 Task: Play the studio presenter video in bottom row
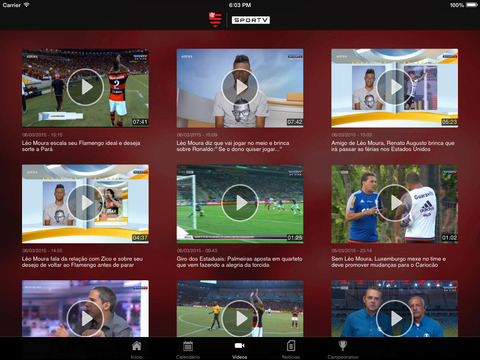pyautogui.click(x=85, y=318)
